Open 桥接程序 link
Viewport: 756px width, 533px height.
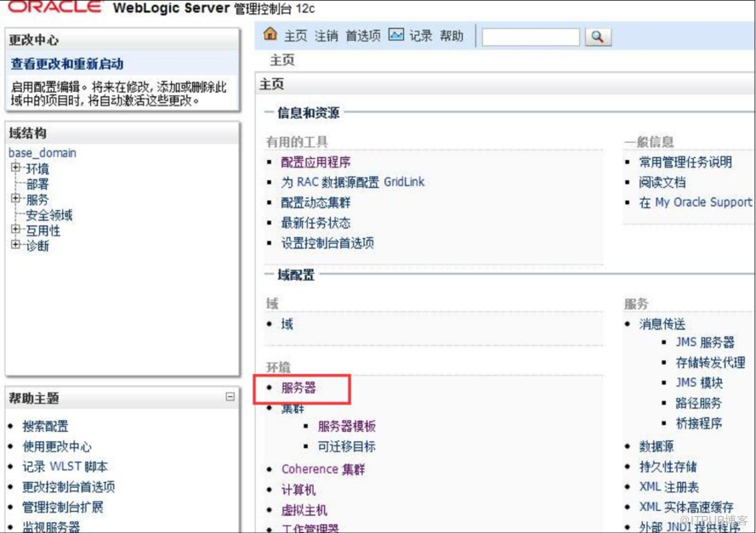[699, 423]
